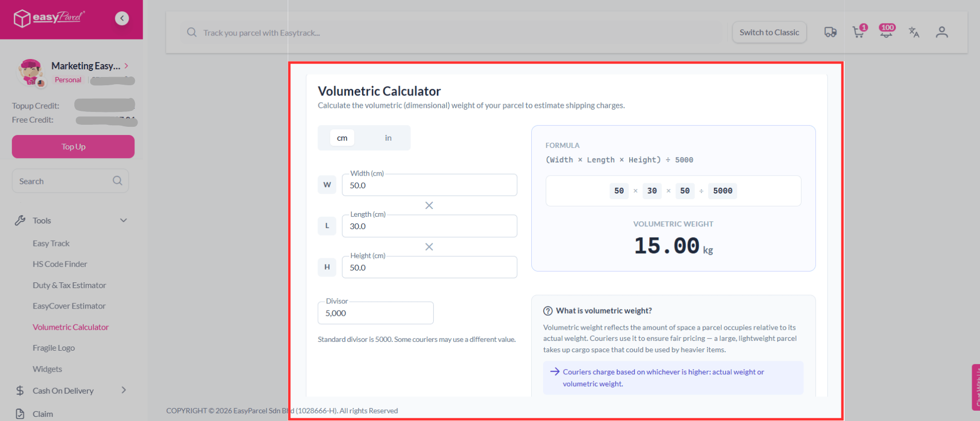Click the 15.00 volumetric weight result
The image size is (980, 421).
[x=667, y=245]
